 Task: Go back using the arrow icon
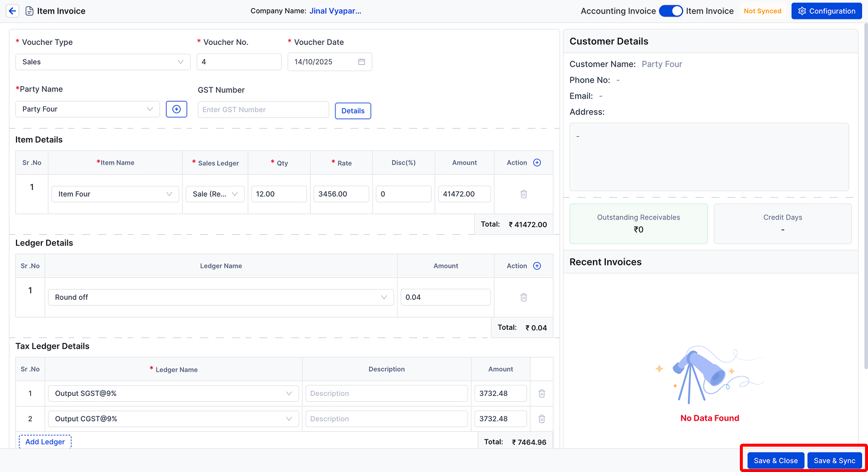point(12,11)
